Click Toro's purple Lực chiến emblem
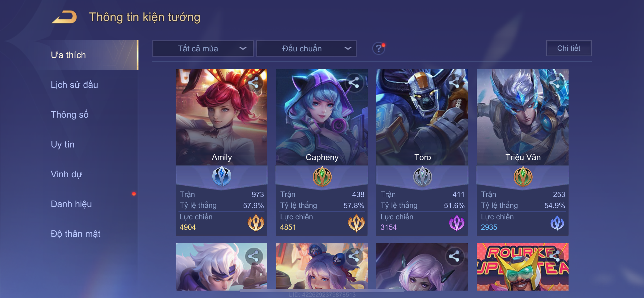Image resolution: width=644 pixels, height=298 pixels. (x=456, y=223)
